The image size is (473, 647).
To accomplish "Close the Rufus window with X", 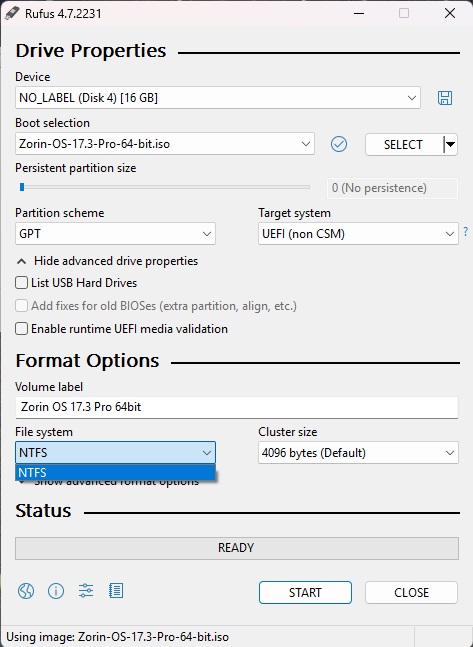I will pyautogui.click(x=450, y=13).
